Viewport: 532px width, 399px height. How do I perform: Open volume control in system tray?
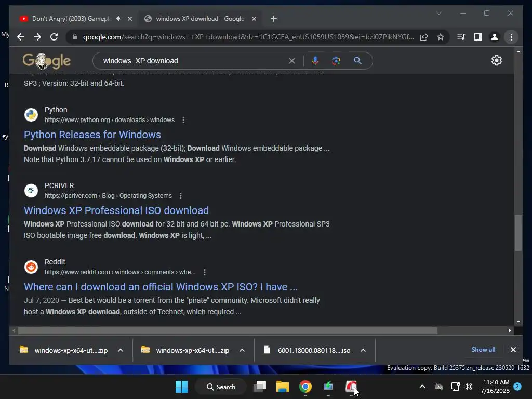(468, 387)
